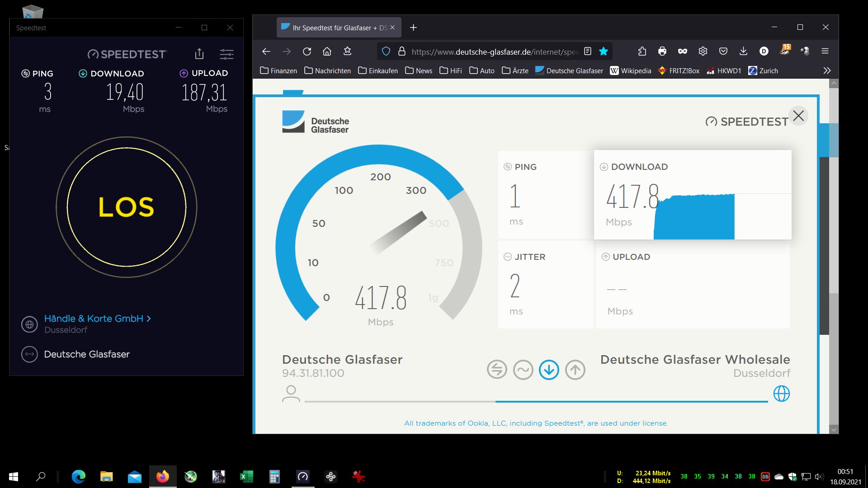Image resolution: width=868 pixels, height=488 pixels.
Task: Open the Deutsche Glasfaser bookmark
Action: point(569,70)
